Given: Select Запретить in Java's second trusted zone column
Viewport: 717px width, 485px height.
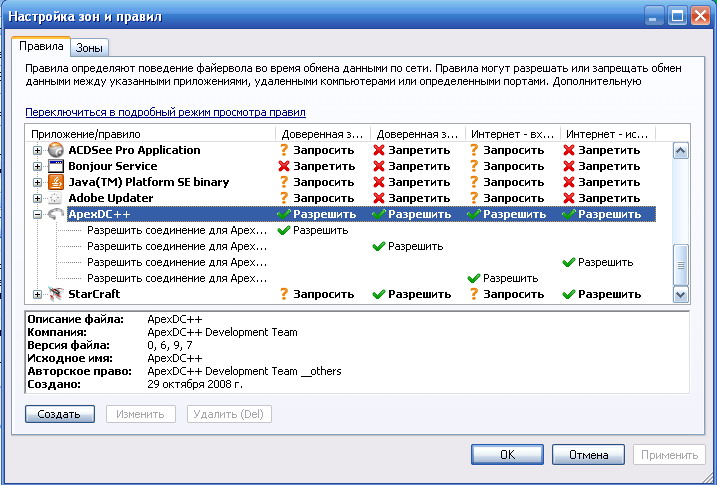Looking at the screenshot, I should (417, 182).
